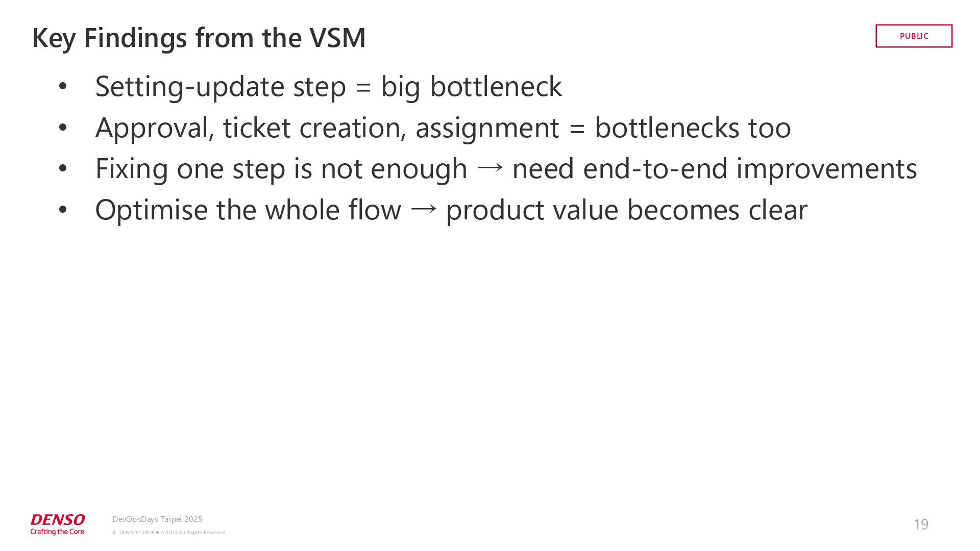Click the second bullet point marker

[x=63, y=128]
